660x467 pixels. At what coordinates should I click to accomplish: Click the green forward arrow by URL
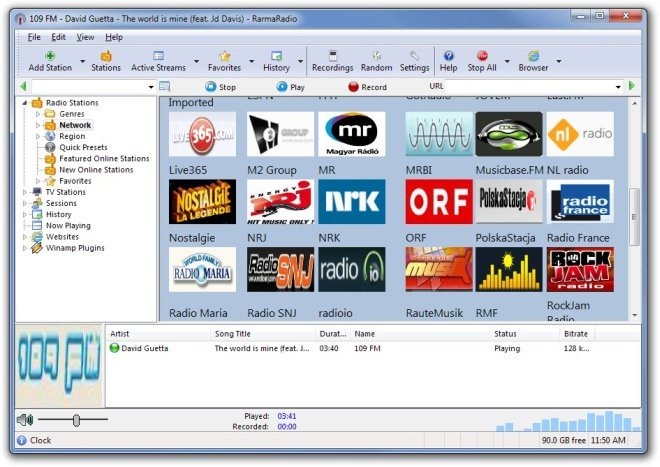[632, 86]
